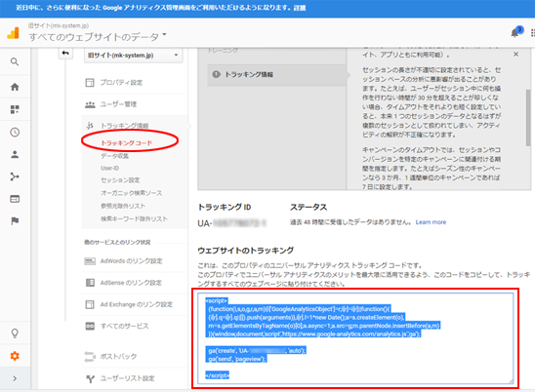Viewport: 535px width, 392px height.
Task: Open プロパティ設定 menu item
Action: [121, 83]
